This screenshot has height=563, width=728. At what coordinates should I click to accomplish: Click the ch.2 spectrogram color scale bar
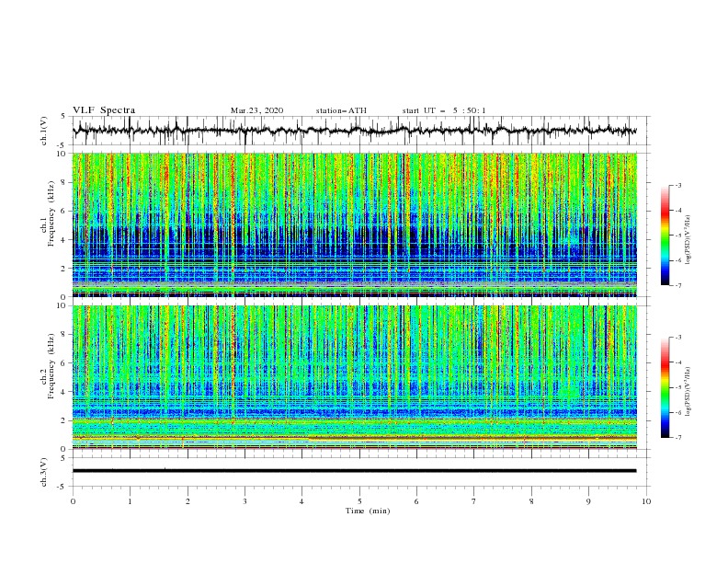click(x=665, y=387)
